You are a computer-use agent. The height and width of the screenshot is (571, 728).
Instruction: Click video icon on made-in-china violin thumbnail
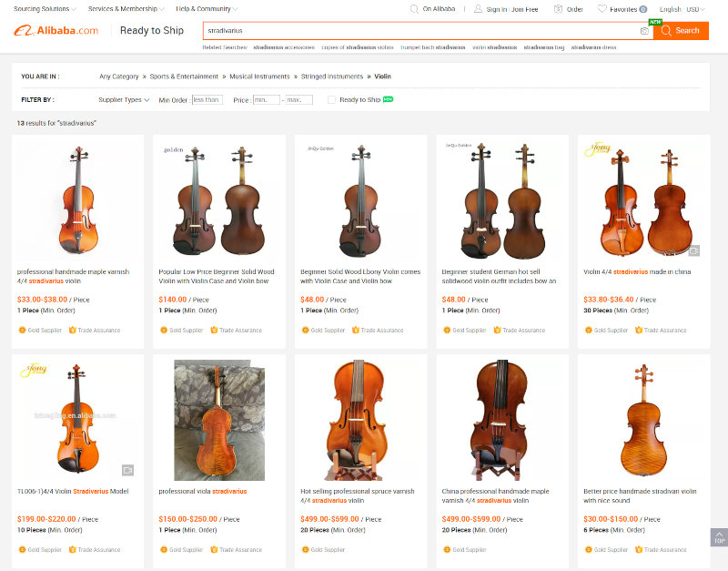pos(693,250)
